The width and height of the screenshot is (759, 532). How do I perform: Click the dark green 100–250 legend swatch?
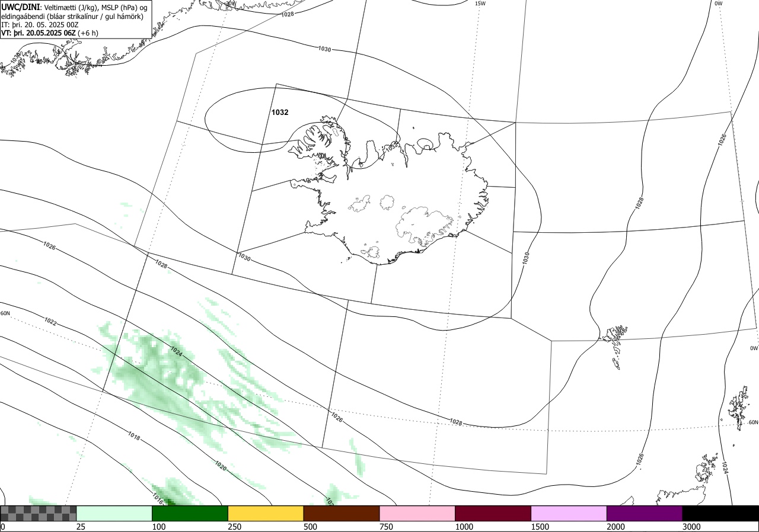[x=190, y=513]
